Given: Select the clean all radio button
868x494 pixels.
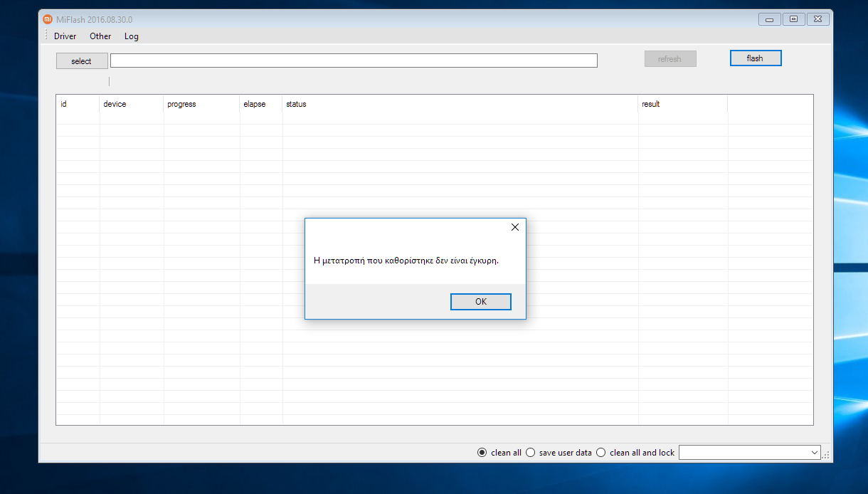Looking at the screenshot, I should pos(482,453).
